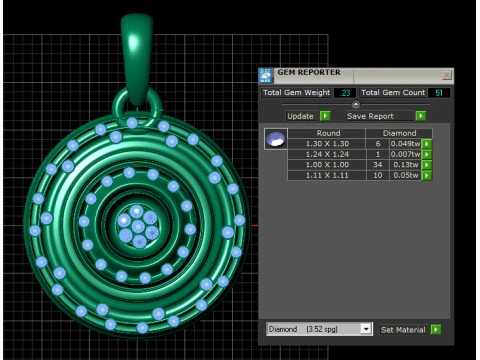
Task: Click the Set Material label
Action: (403, 330)
